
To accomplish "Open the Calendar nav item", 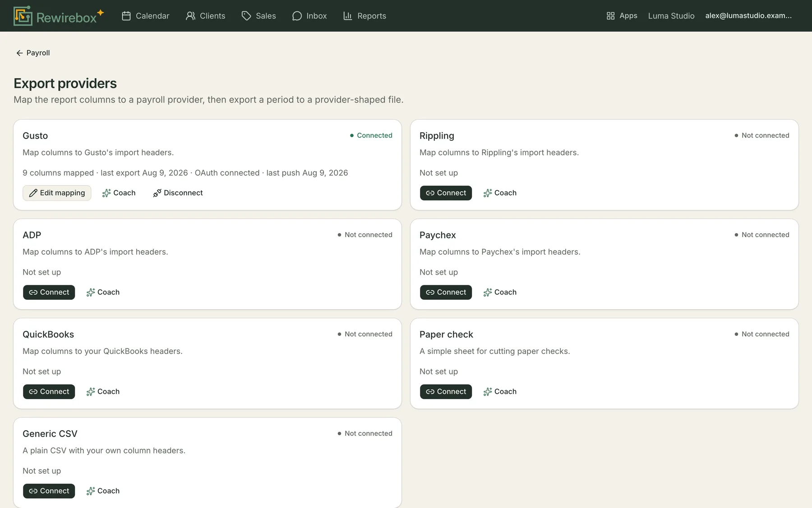I will click(146, 16).
